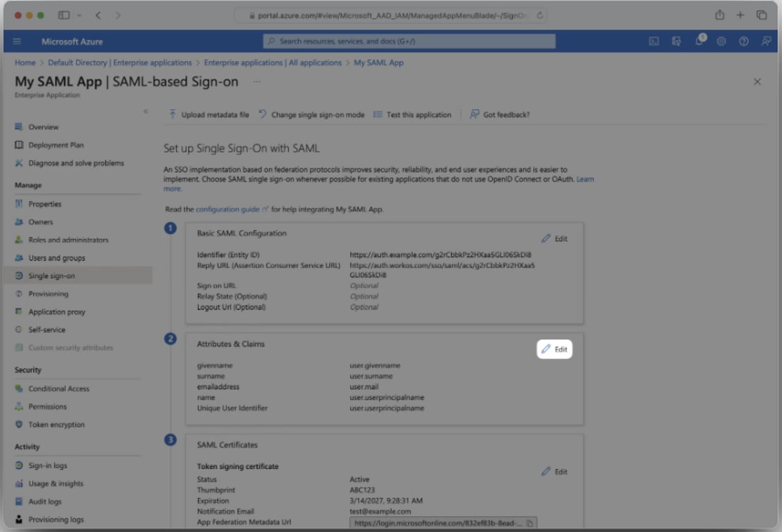Open the feedback icon in the top bar

[x=766, y=42]
